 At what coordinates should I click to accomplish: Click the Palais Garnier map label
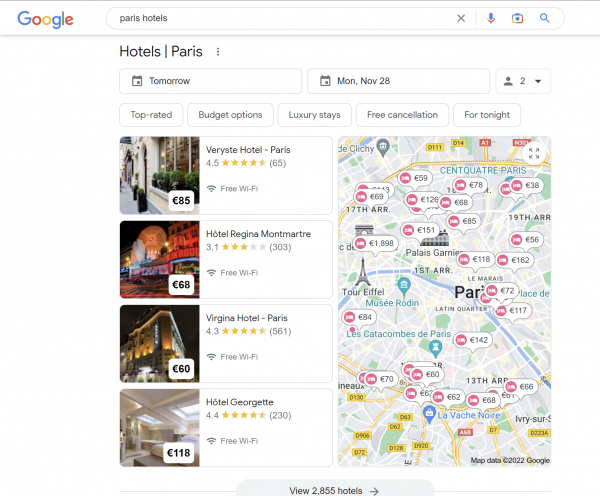coord(434,253)
